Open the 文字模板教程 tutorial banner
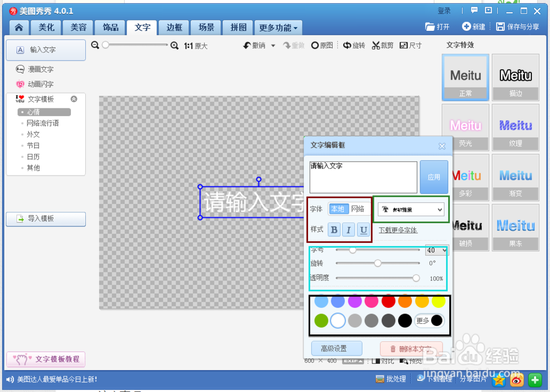550x392 pixels. (x=46, y=359)
